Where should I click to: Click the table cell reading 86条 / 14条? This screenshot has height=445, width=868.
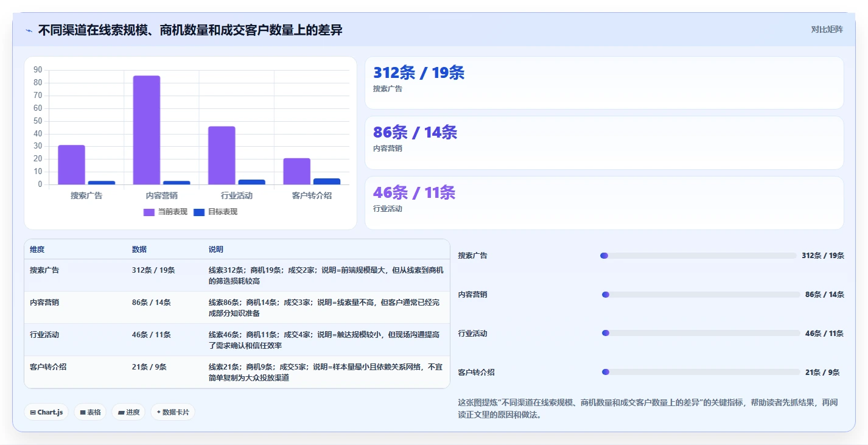coord(152,302)
